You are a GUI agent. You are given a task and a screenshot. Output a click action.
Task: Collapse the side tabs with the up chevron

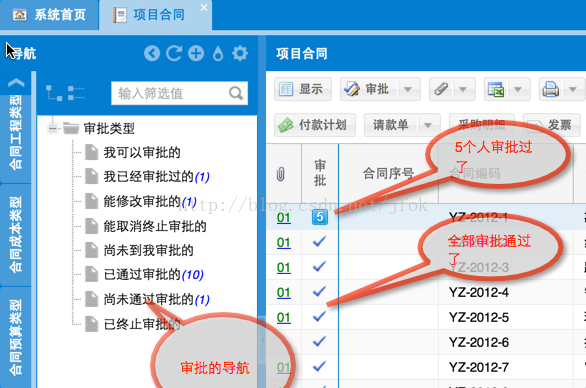(16, 83)
